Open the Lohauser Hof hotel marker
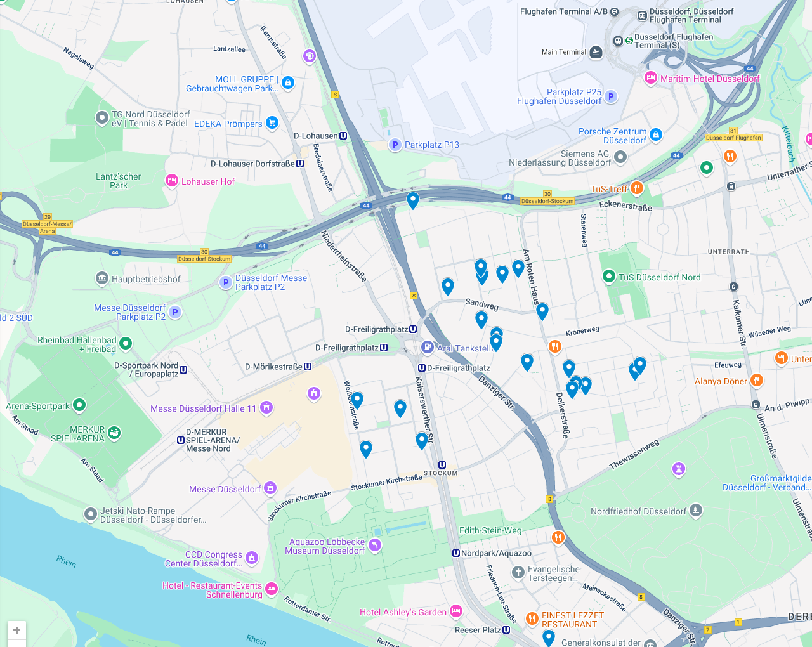Image resolution: width=812 pixels, height=647 pixels. coord(171,181)
